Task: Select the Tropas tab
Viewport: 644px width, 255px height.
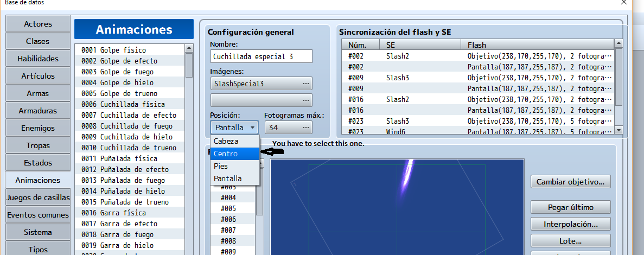Action: coord(38,145)
